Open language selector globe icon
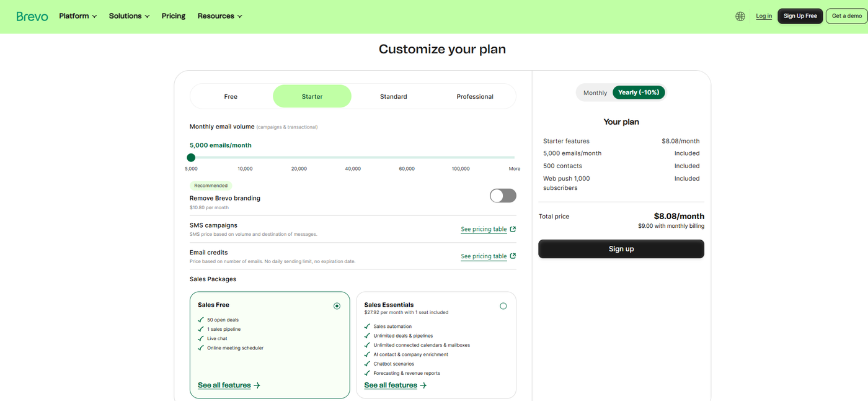The height and width of the screenshot is (401, 868). (740, 16)
